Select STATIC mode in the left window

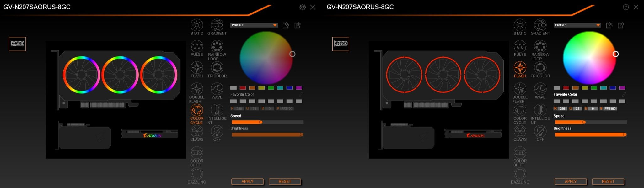pyautogui.click(x=197, y=25)
